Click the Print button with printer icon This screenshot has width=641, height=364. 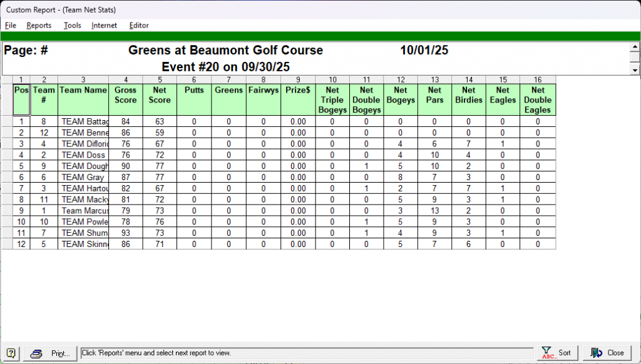[x=51, y=353]
